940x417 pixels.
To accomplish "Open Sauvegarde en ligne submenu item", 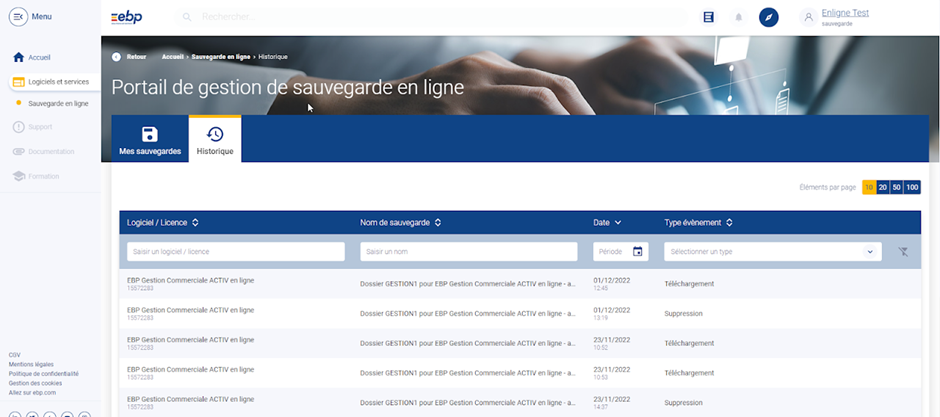I will point(58,103).
